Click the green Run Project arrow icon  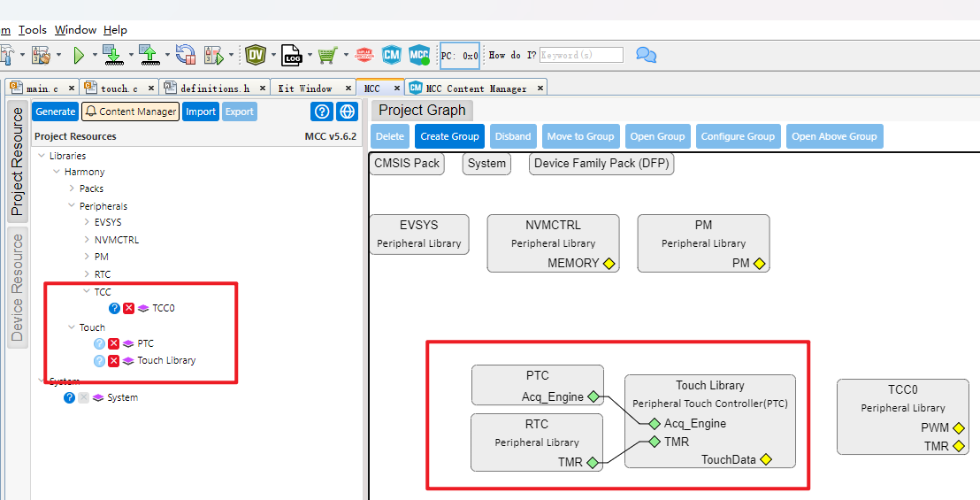point(79,56)
